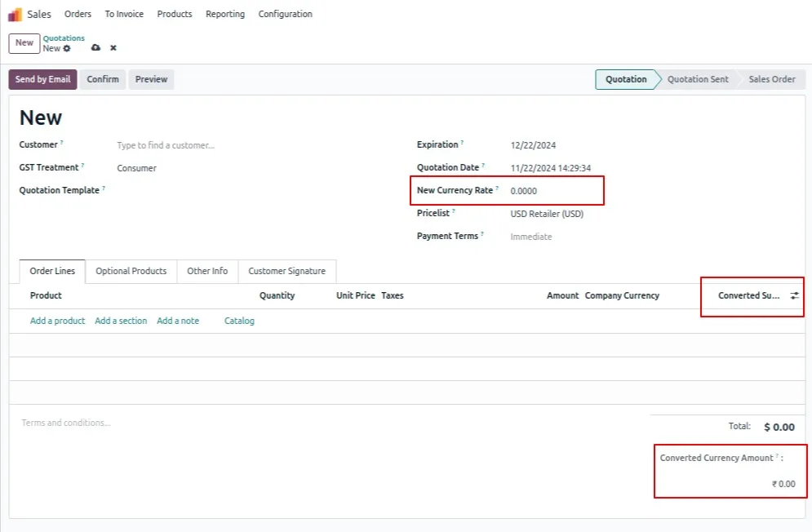Open the gear settings icon beside New
Screen dimensions: 812x532
67,48
